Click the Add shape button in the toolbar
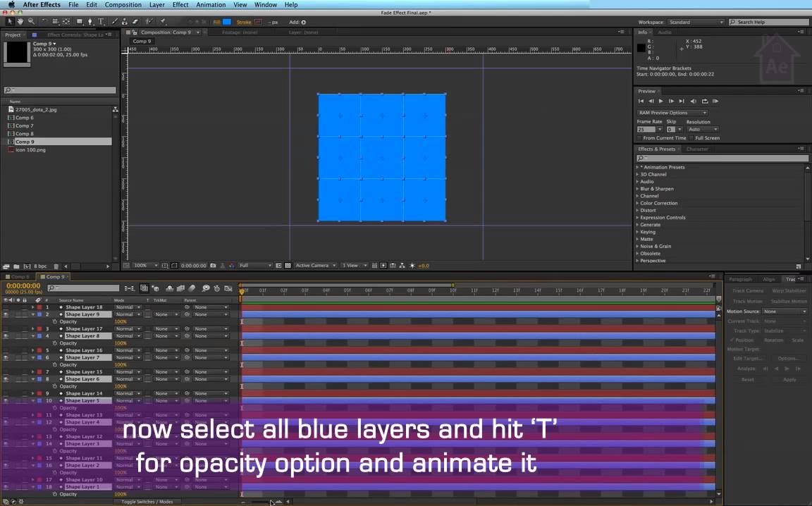Screen dimensions: 812x506 tap(304, 23)
